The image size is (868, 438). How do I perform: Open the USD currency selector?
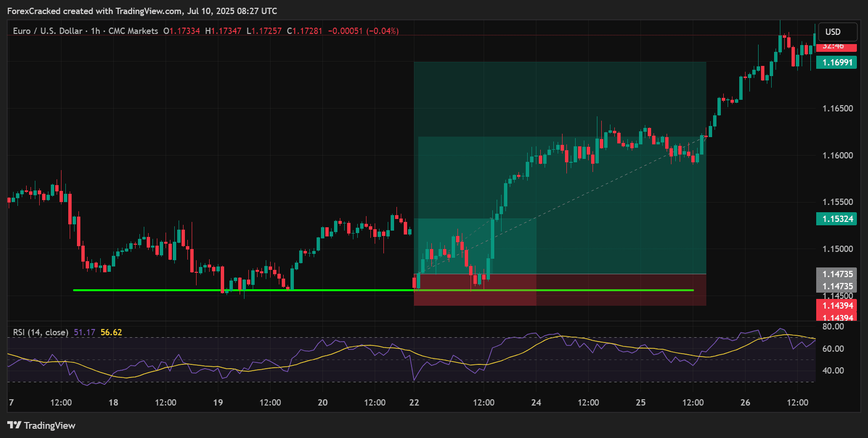[836, 32]
